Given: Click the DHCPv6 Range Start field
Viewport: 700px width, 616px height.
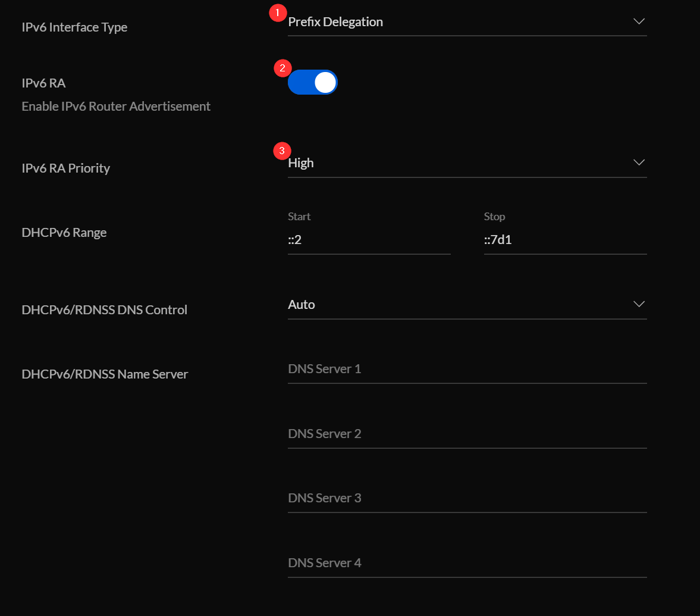Looking at the screenshot, I should (x=369, y=240).
